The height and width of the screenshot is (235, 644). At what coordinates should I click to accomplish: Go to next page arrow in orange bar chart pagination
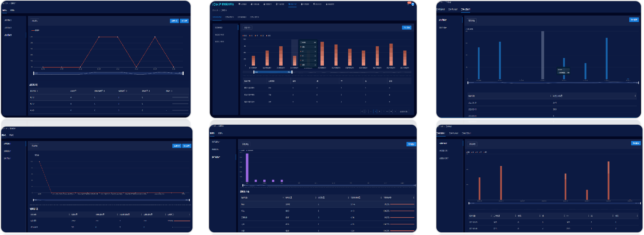(395, 111)
